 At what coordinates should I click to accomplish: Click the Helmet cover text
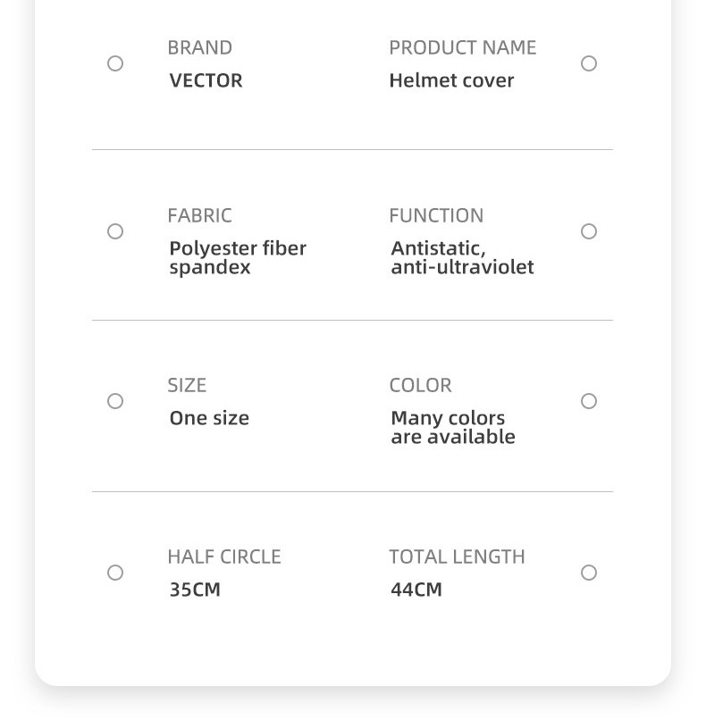click(451, 80)
